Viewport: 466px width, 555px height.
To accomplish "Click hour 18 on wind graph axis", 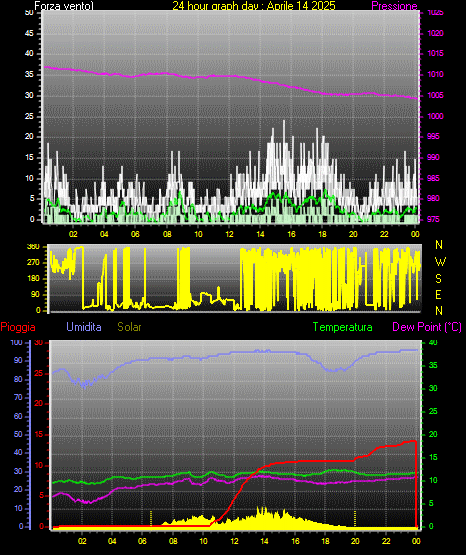I will point(322,234).
